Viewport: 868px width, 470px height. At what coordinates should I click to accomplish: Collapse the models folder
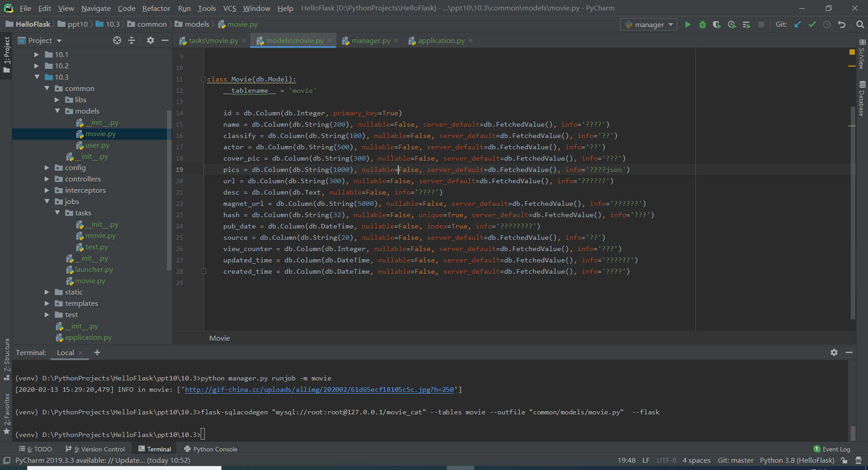pos(57,111)
